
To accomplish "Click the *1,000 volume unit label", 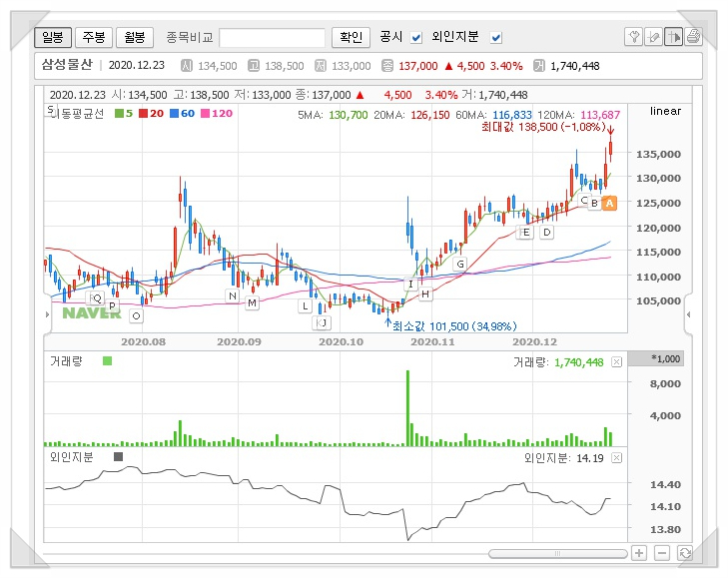I will (665, 358).
